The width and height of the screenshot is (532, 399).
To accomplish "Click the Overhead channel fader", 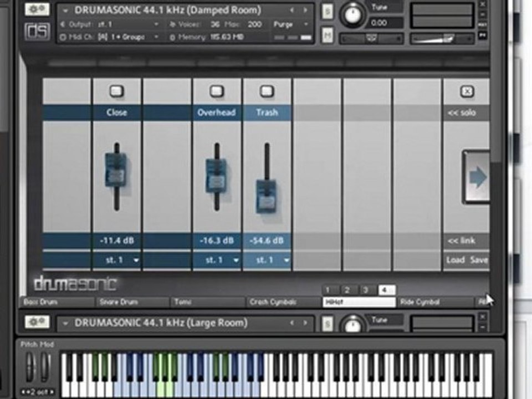I will pos(216,176).
